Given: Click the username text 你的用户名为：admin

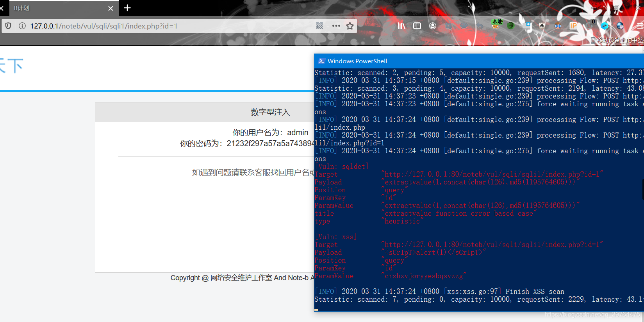Looking at the screenshot, I should point(270,132).
